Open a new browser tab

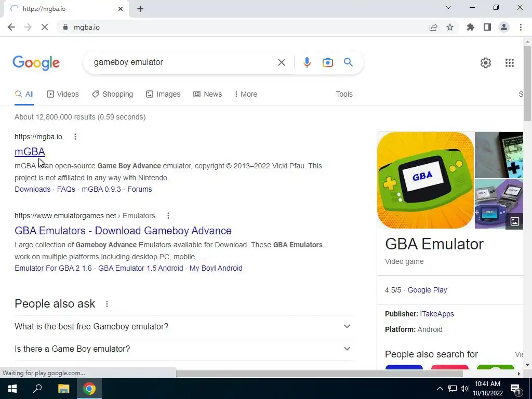click(140, 9)
